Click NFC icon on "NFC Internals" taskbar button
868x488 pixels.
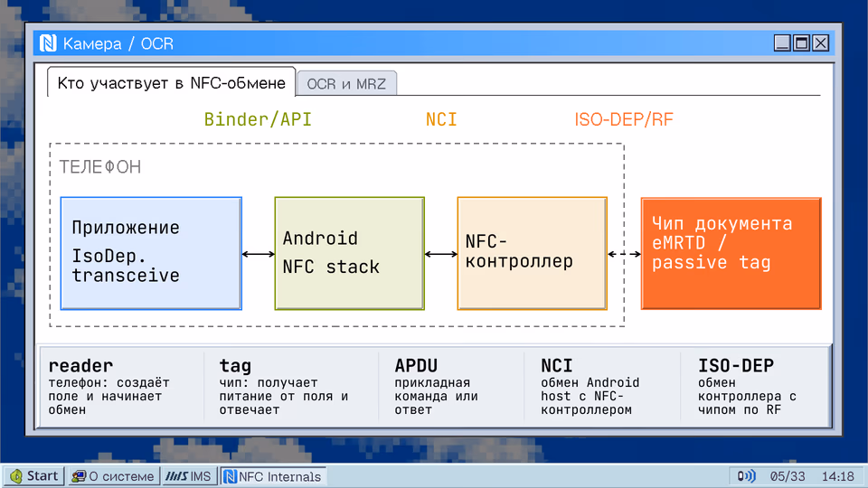[231, 476]
